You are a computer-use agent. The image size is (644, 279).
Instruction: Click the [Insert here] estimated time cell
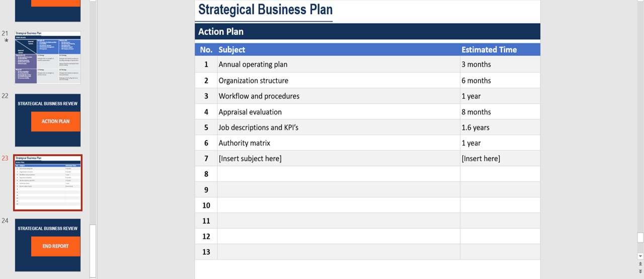point(500,158)
